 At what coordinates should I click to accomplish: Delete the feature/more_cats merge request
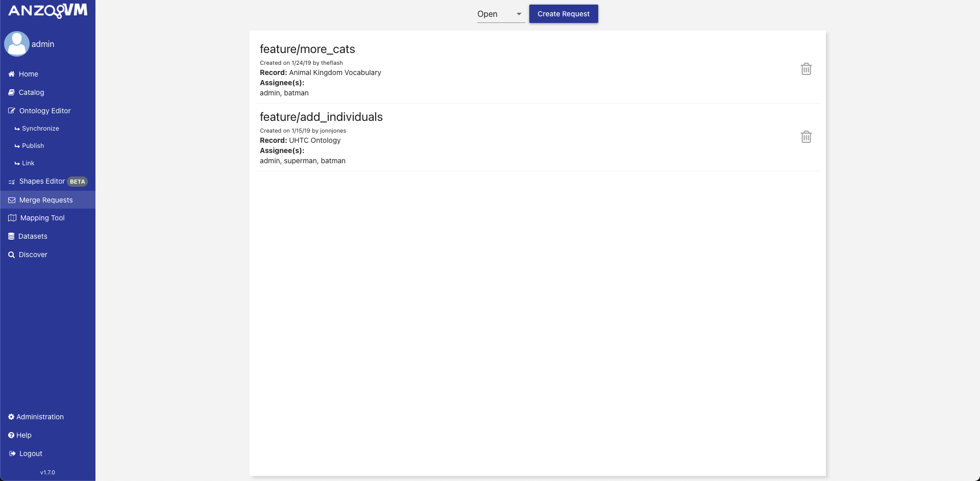(x=806, y=68)
